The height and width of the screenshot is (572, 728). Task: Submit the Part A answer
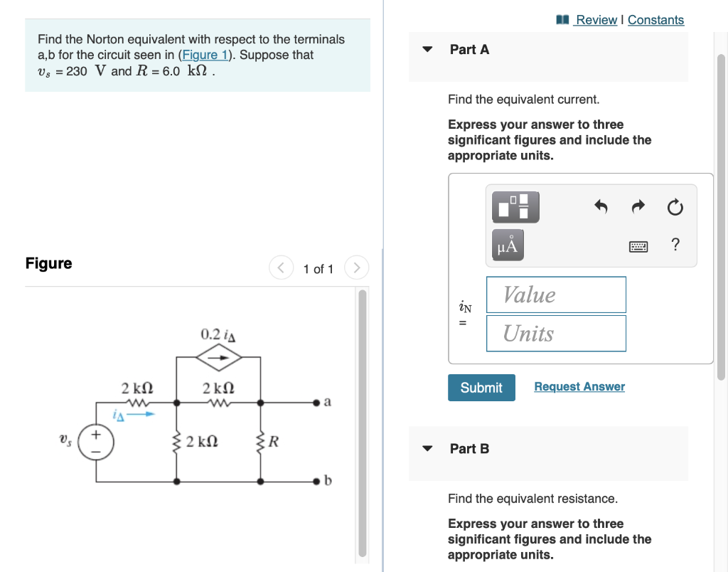481,388
